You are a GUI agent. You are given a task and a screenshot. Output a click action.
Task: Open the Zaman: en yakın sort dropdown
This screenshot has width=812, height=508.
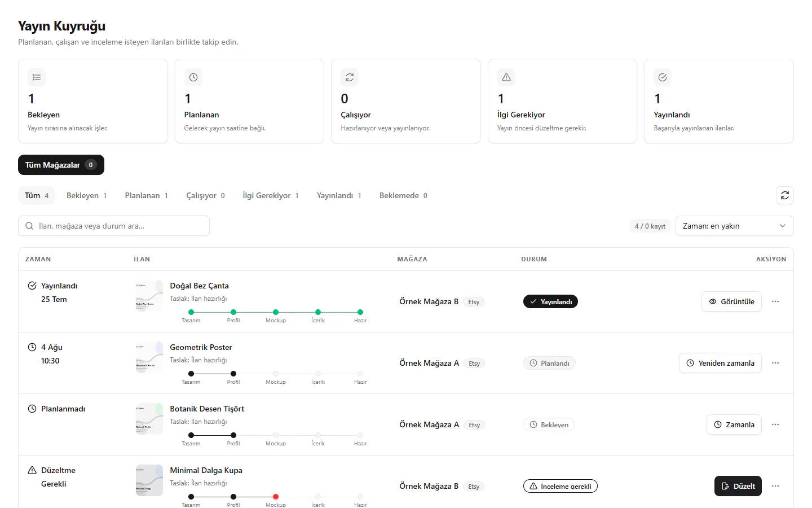click(x=734, y=226)
